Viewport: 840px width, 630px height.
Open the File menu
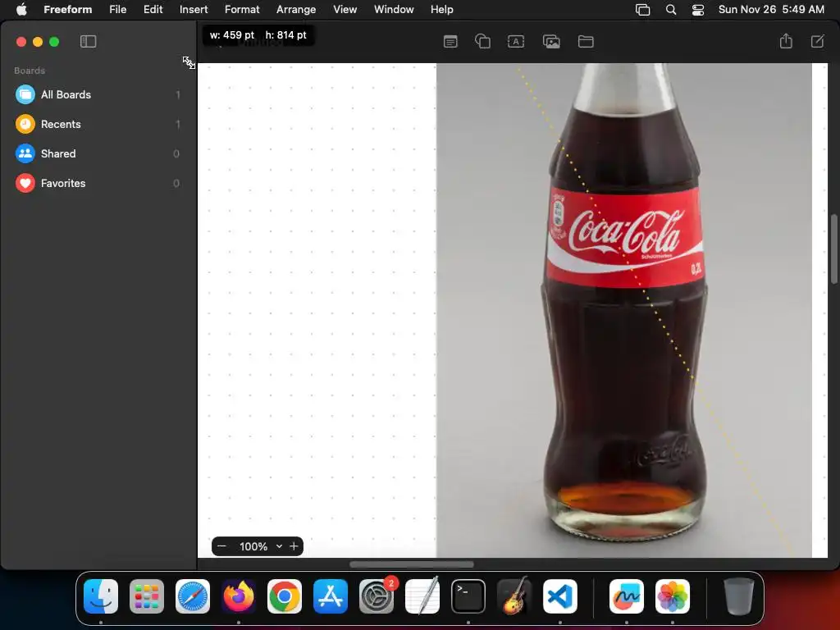(x=118, y=10)
